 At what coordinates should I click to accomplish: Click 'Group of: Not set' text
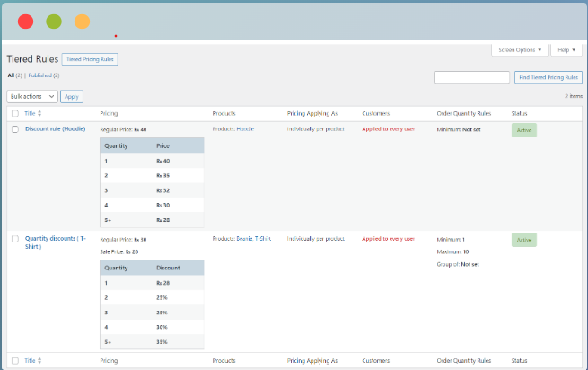pyautogui.click(x=458, y=264)
